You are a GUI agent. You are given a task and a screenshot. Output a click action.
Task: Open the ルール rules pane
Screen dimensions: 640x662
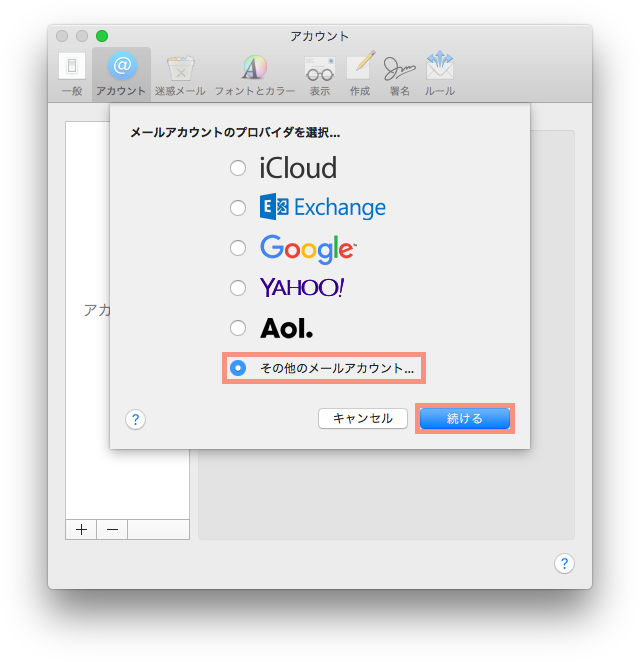[x=439, y=74]
